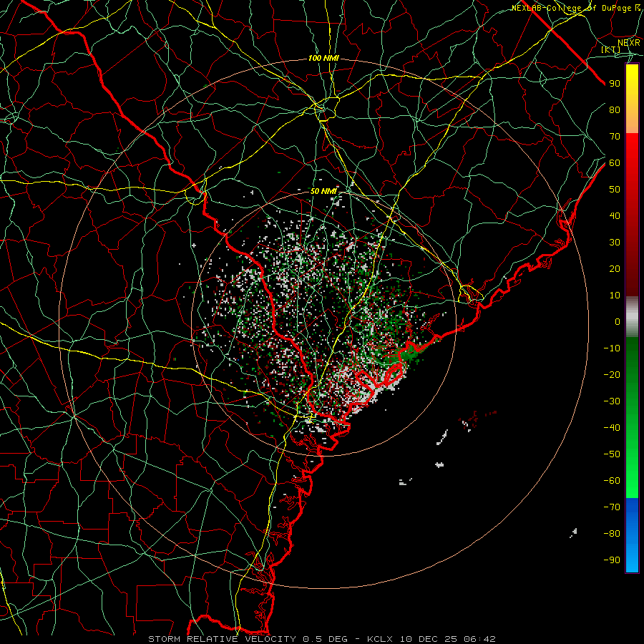This screenshot has width=644, height=644.
Task: Click the 70 value on the velocity scale
Action: (x=615, y=137)
